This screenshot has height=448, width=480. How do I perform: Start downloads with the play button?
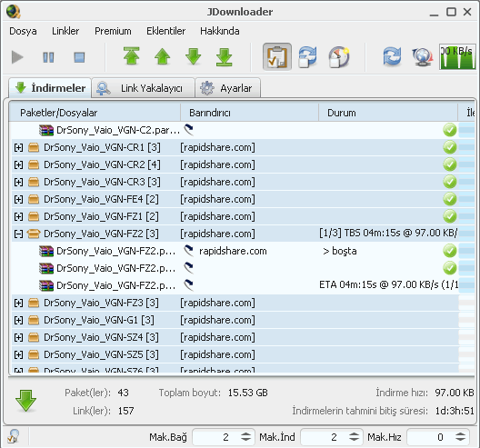point(17,57)
